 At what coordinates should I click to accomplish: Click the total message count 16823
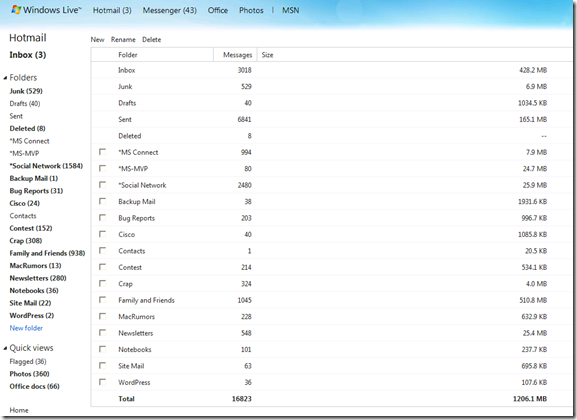(x=242, y=399)
